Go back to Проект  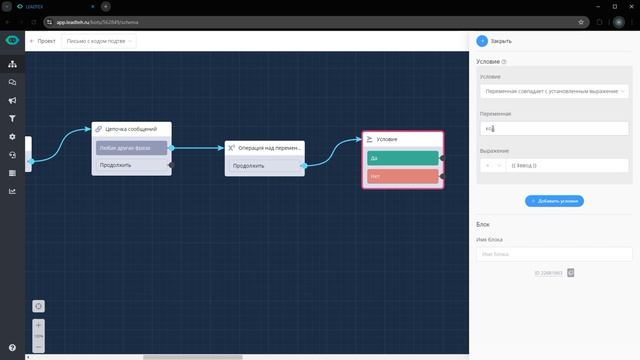(x=42, y=41)
